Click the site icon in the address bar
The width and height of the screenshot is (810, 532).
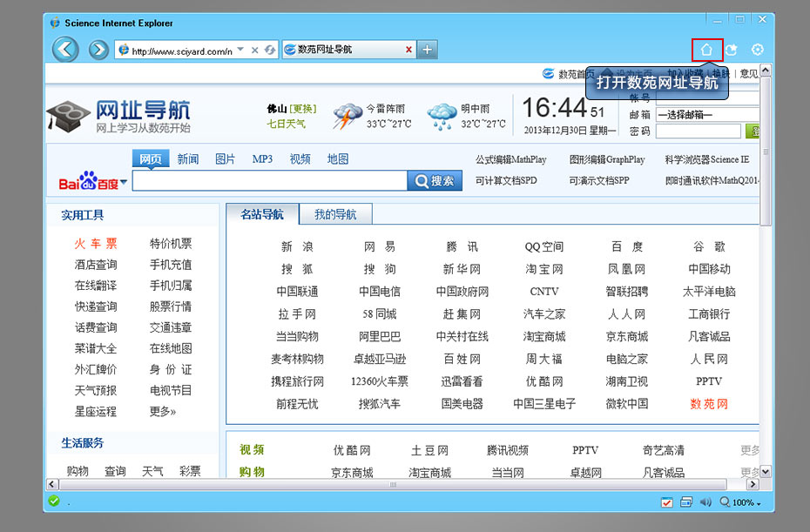[124, 51]
